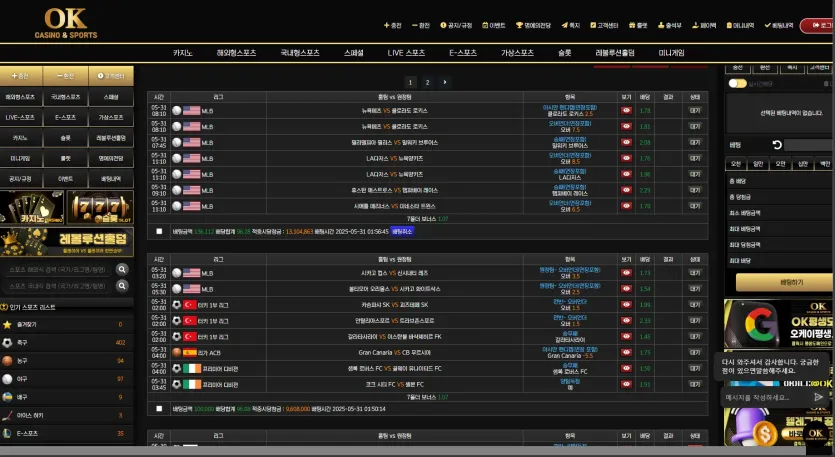Select the star 즐겨찾기 sport list item
Viewport: 835px width, 457px height.
click(67, 324)
